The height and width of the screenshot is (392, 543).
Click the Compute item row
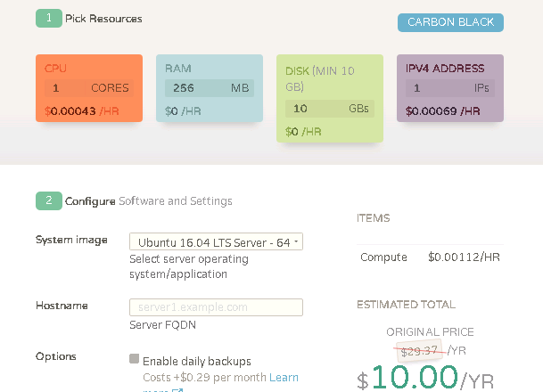pos(430,257)
